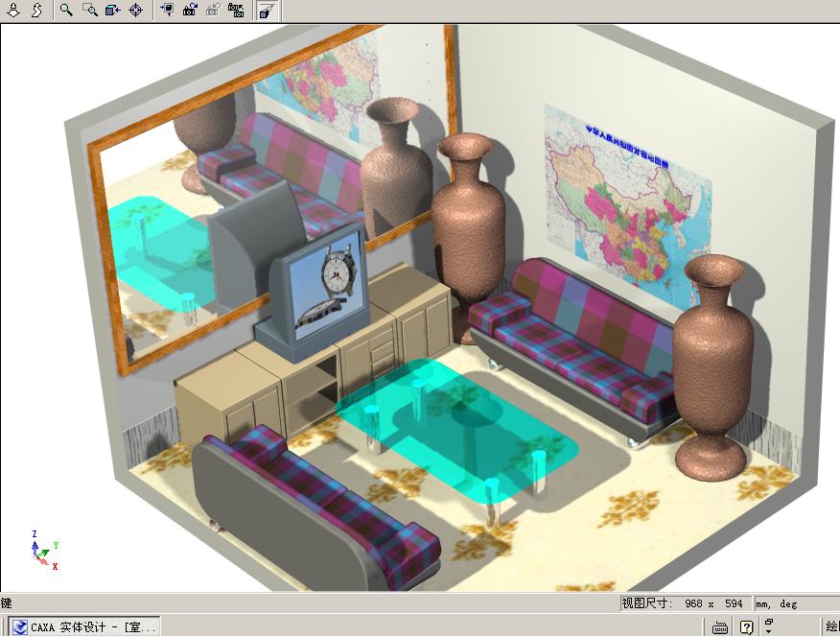The width and height of the screenshot is (840, 637).
Task: Click the view size 968 x 594 readout
Action: [x=687, y=603]
